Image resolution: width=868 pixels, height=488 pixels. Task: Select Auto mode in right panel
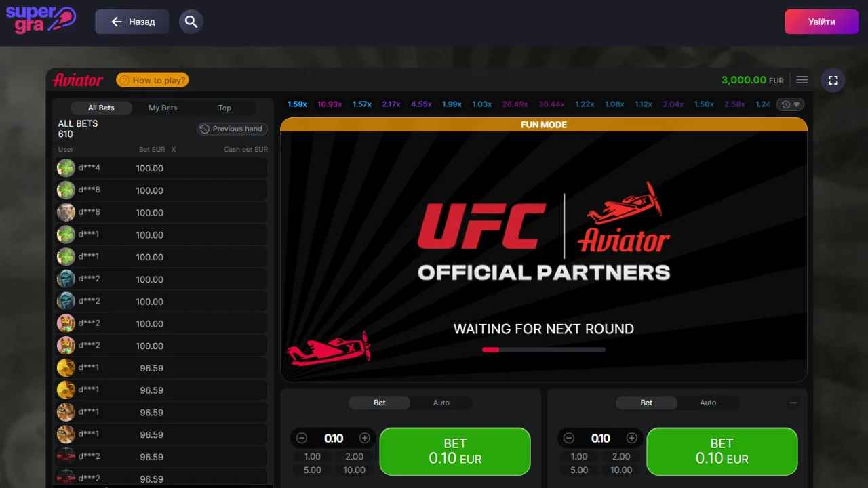point(708,403)
